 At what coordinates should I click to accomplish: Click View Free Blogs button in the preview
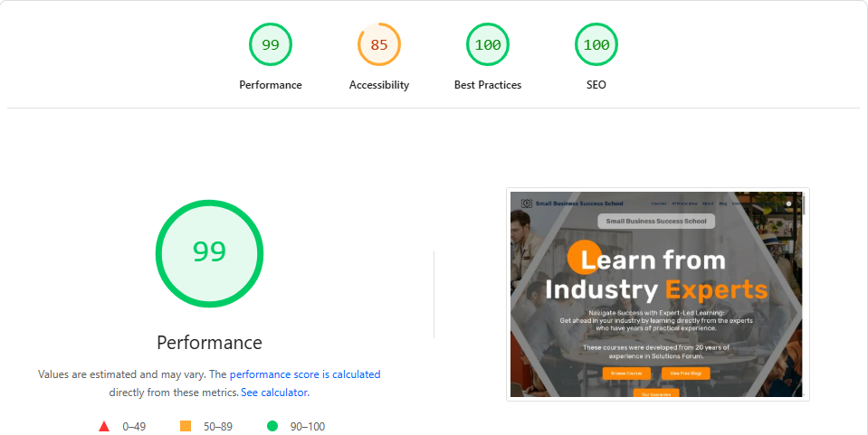click(685, 373)
